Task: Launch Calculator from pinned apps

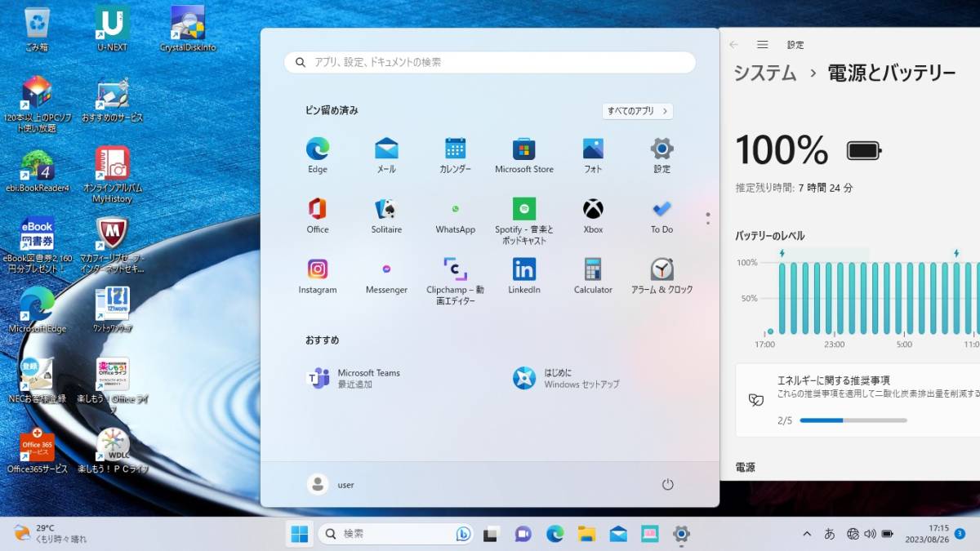Action: 593,276
